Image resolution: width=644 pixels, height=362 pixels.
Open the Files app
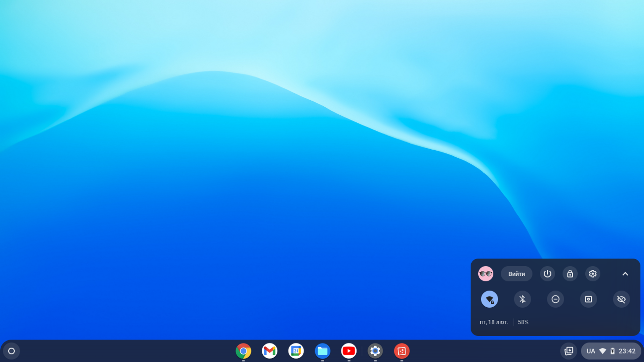pos(322,351)
